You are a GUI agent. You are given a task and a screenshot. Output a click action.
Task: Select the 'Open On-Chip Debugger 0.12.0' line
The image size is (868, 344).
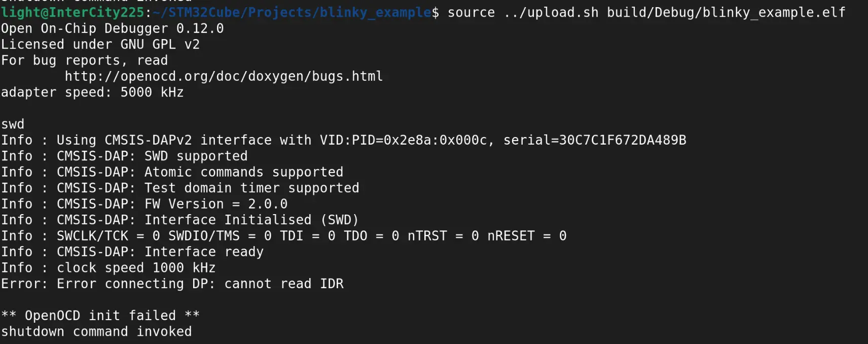point(112,28)
